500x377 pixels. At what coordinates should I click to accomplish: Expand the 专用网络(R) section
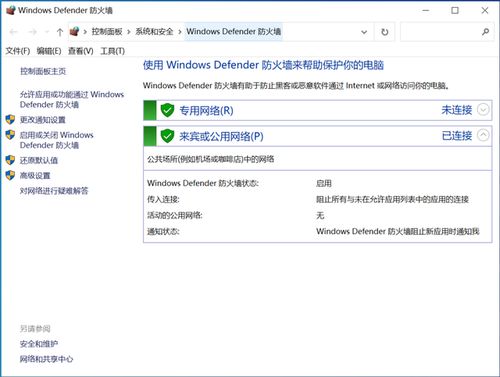[483, 109]
